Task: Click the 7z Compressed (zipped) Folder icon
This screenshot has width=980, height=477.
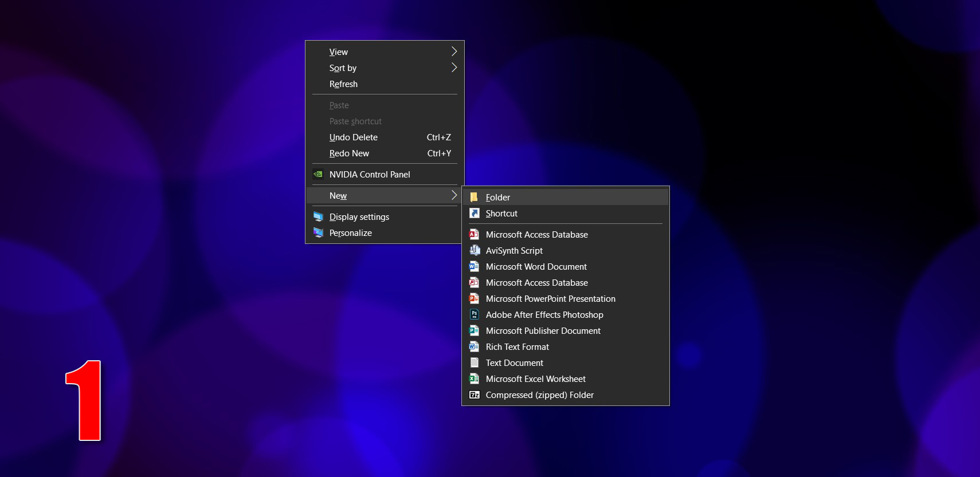Action: (x=474, y=395)
